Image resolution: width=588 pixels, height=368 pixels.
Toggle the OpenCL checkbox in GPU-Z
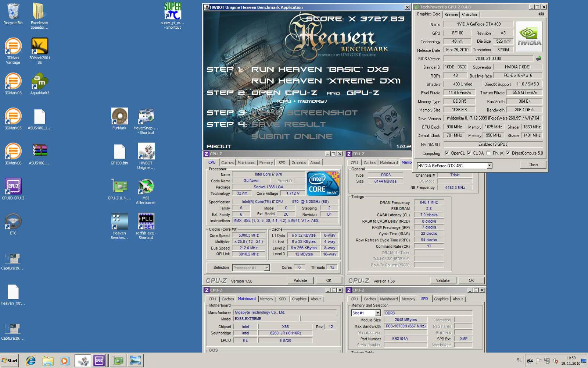pos(447,153)
